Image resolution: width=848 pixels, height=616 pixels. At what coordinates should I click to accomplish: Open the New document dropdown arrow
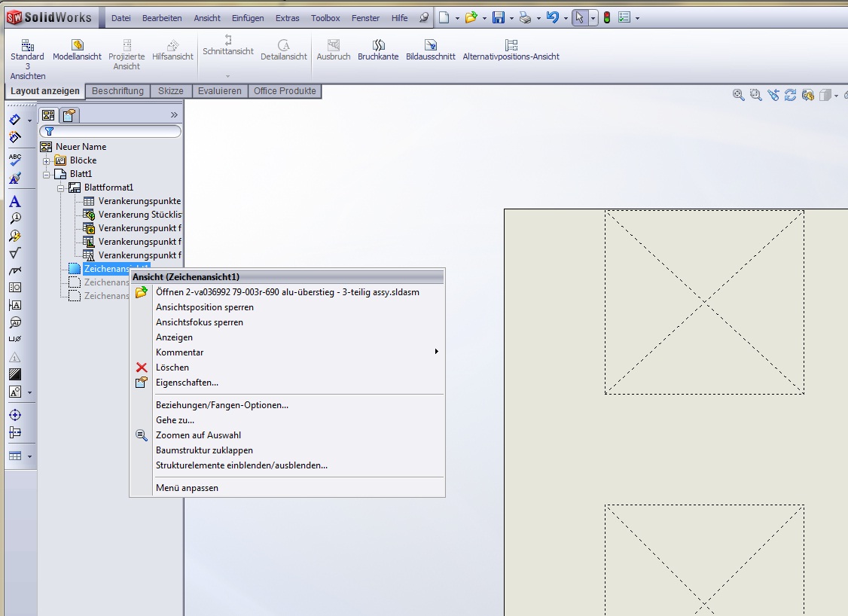coord(458,18)
